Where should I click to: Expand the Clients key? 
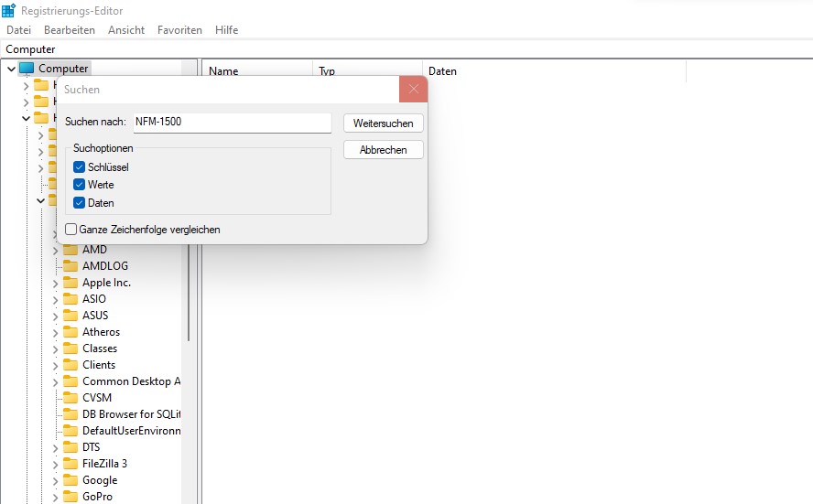tap(55, 366)
